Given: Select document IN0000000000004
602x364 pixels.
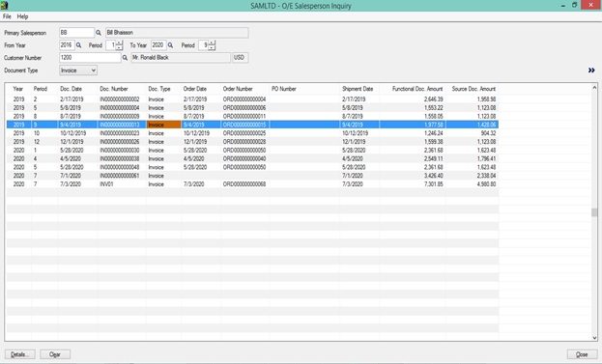Looking at the screenshot, I should (x=120, y=108).
